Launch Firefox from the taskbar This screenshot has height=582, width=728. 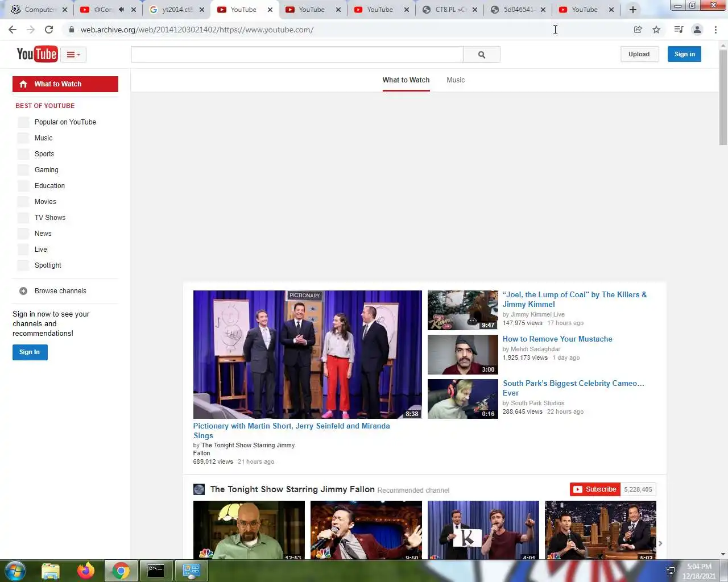coord(86,571)
